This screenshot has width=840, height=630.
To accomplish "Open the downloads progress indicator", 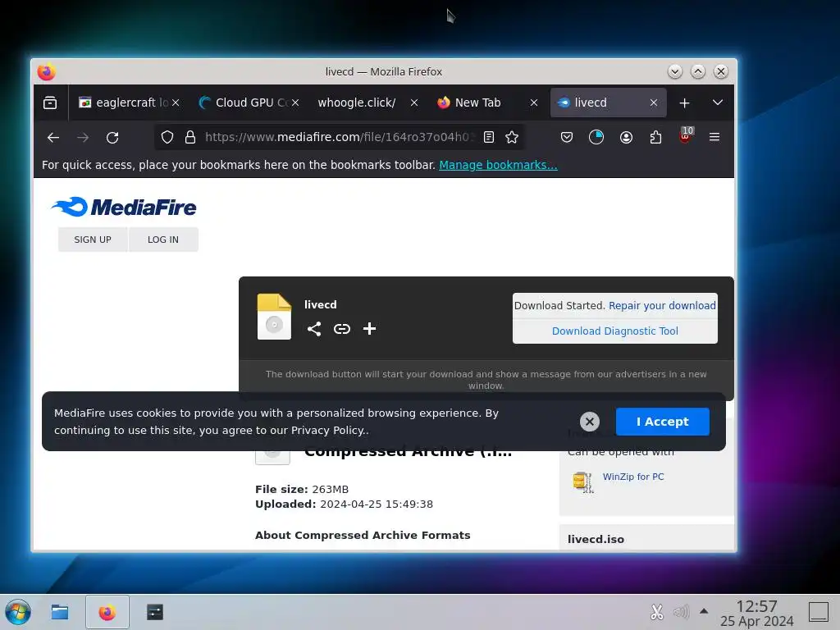I will click(x=596, y=137).
